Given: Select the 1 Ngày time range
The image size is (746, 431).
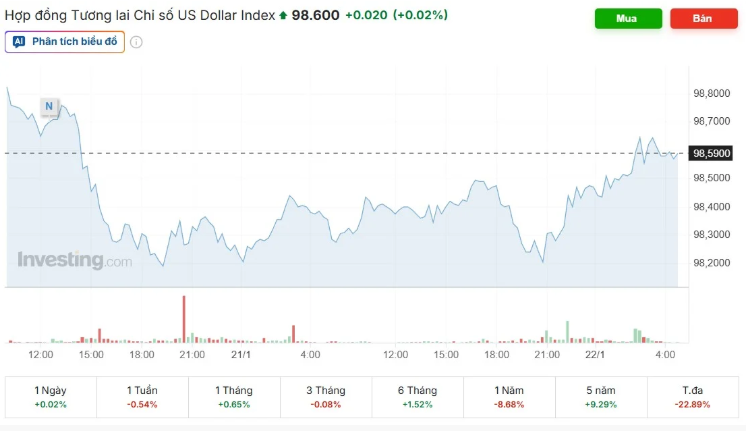Looking at the screenshot, I should pyautogui.click(x=50, y=397).
